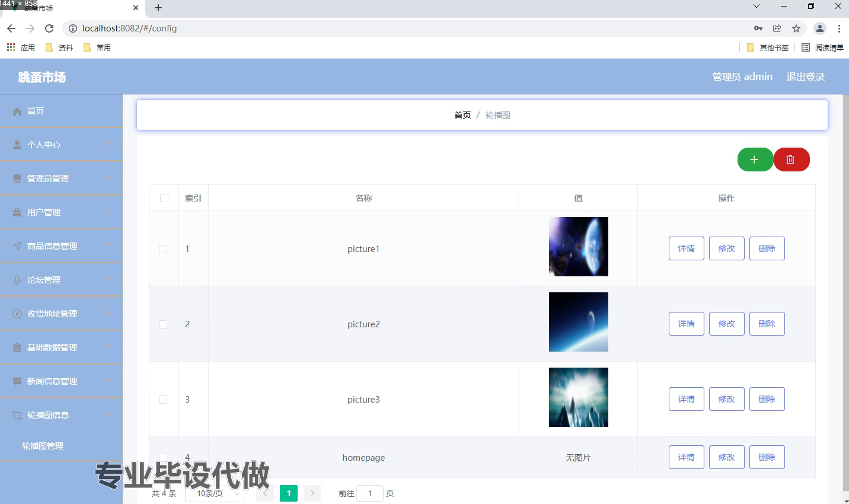Select the 轮播图管理 submenu item

click(61, 446)
